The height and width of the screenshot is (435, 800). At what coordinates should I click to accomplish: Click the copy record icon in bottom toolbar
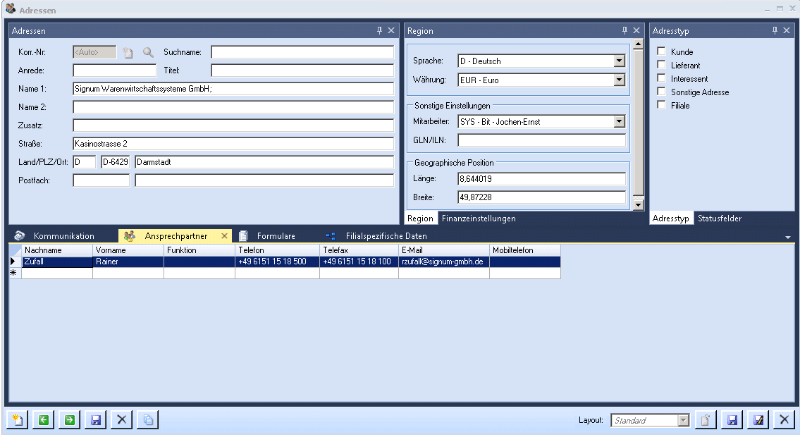(x=147, y=420)
